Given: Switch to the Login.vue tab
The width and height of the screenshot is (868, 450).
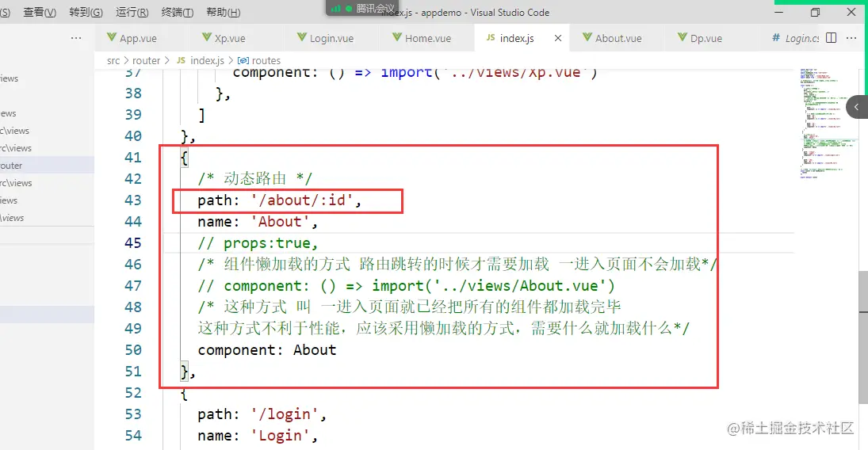Looking at the screenshot, I should pyautogui.click(x=331, y=38).
